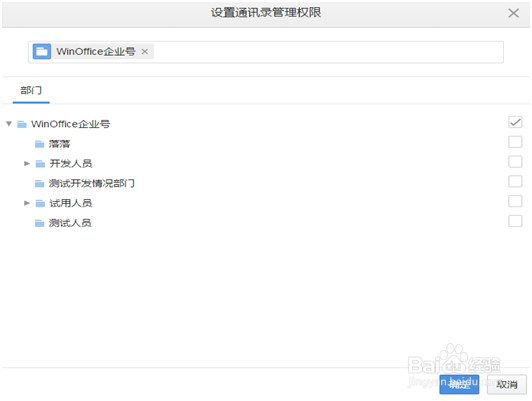Select the 测试人员 label
The width and height of the screenshot is (532, 401).
point(70,223)
